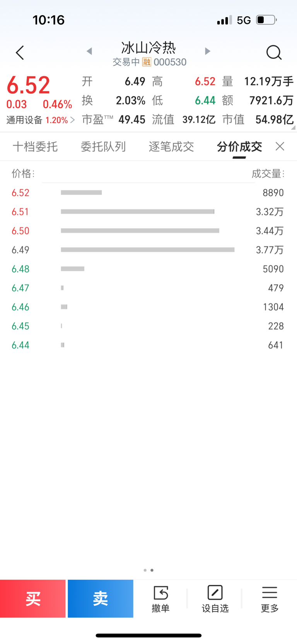Tap the 撤单 cancel-order icon

[x=160, y=592]
